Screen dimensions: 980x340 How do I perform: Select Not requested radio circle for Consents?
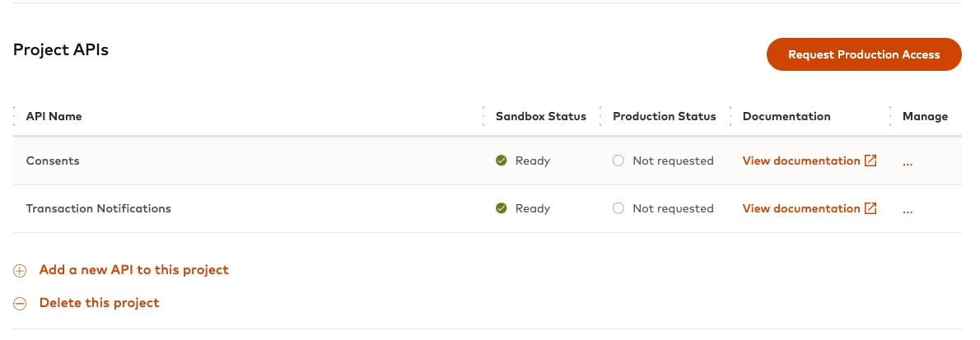tap(618, 161)
